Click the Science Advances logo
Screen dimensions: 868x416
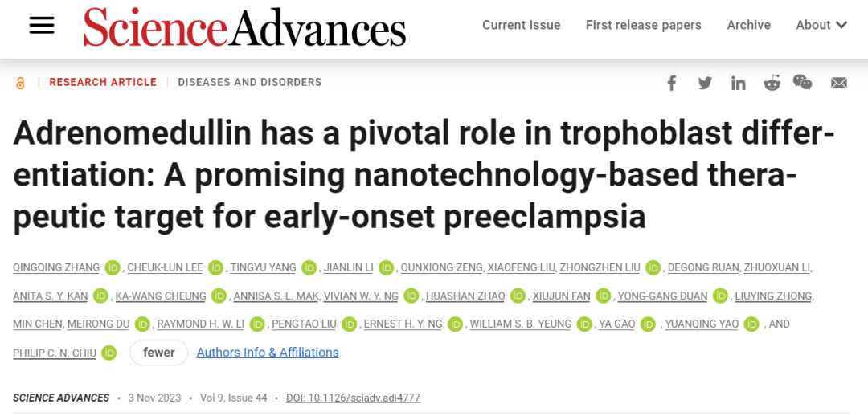(x=244, y=26)
